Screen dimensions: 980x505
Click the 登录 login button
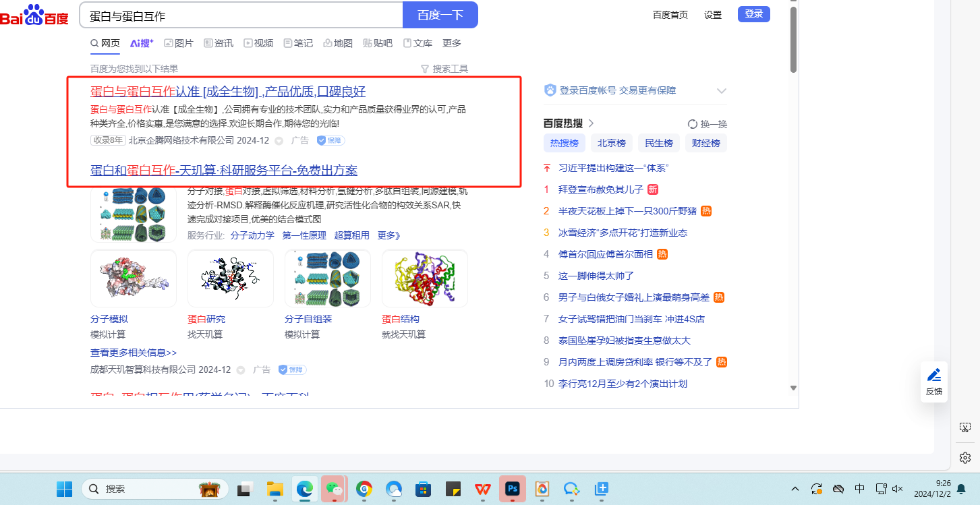[x=753, y=14]
